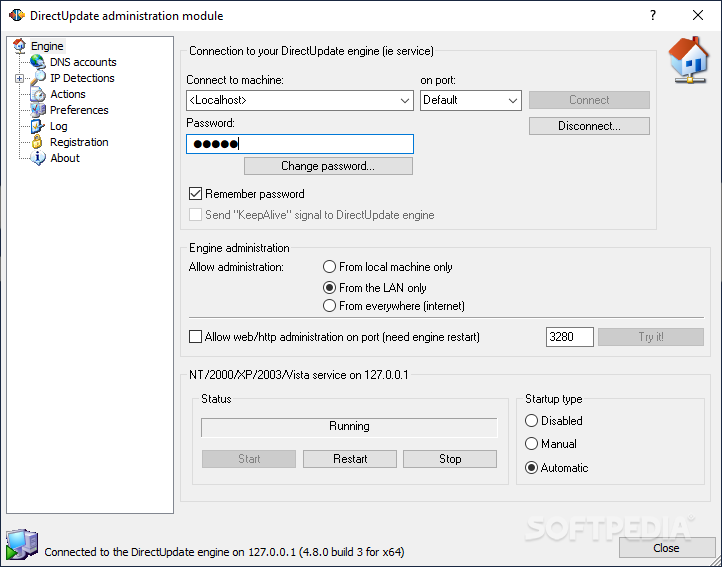Click the house network icon at top right
Viewport: 722px width, 567px height.
pyautogui.click(x=688, y=60)
